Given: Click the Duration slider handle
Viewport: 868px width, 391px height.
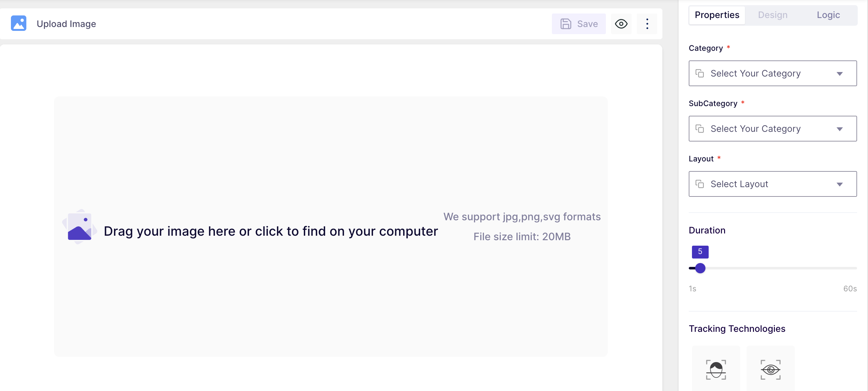Looking at the screenshot, I should tap(700, 268).
